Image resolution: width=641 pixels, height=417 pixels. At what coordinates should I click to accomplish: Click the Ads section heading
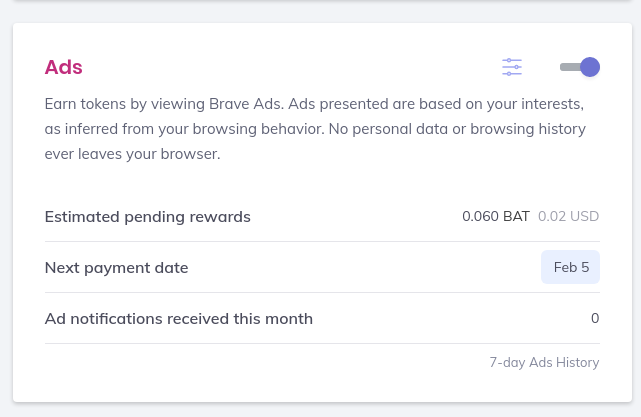coord(63,67)
